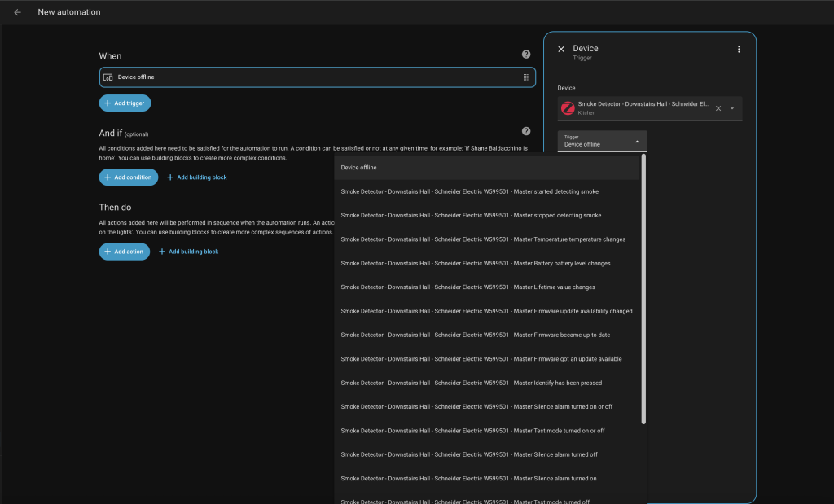Click the back arrow beside New automation
Viewport: 834px width, 504px height.
(x=17, y=12)
